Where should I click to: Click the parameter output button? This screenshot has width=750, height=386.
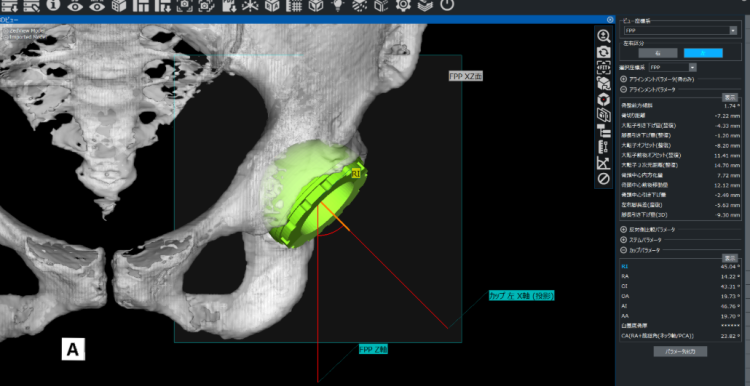680,352
